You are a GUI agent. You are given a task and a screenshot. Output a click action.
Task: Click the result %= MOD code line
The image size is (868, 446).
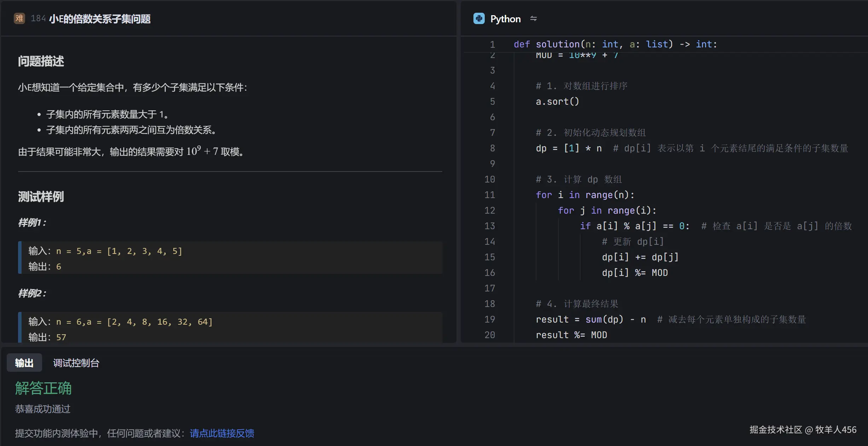571,335
